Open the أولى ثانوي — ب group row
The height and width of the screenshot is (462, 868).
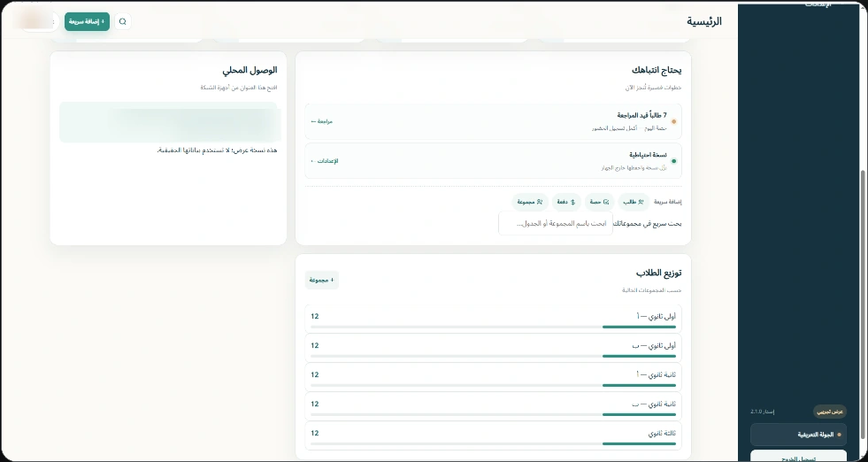(x=493, y=347)
